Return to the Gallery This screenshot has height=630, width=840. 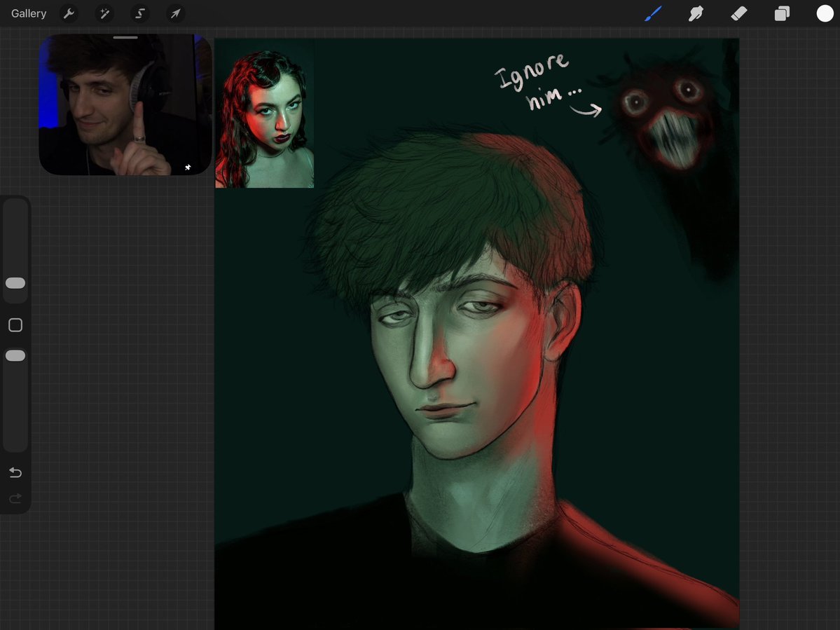[28, 13]
